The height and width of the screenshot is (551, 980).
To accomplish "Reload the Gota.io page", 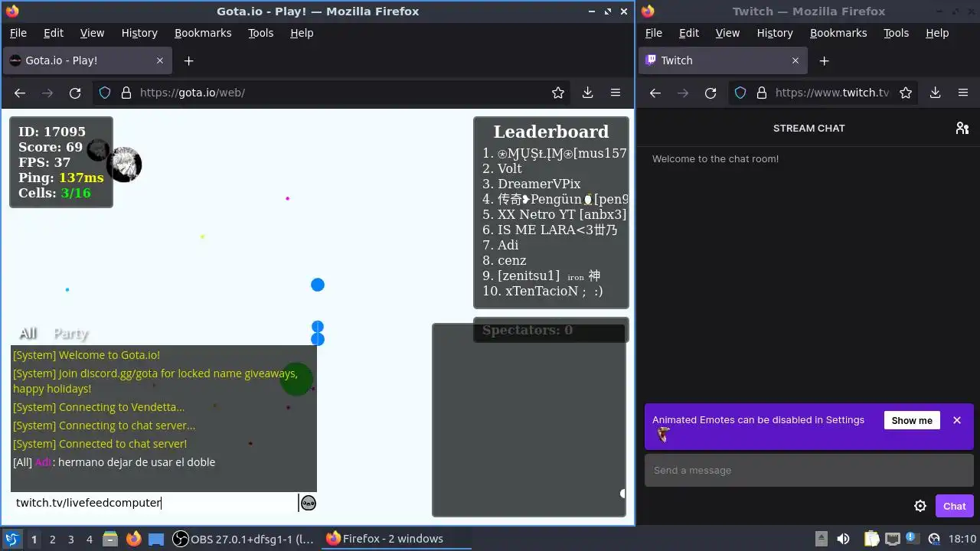I will (x=75, y=93).
